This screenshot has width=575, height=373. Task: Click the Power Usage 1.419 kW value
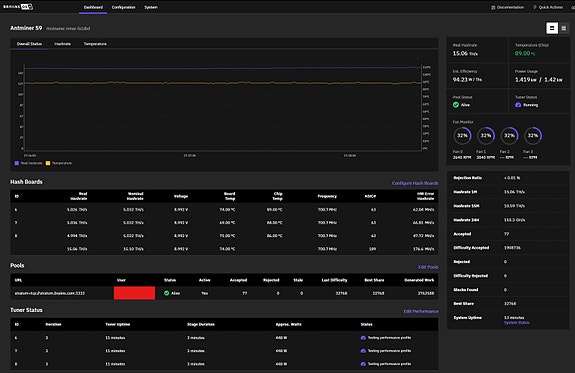click(525, 80)
